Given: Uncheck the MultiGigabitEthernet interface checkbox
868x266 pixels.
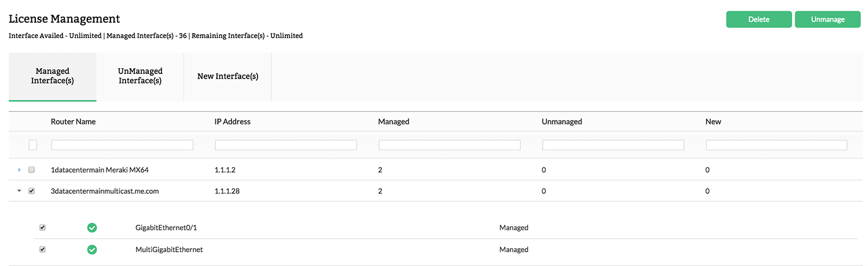Looking at the screenshot, I should pos(42,250).
